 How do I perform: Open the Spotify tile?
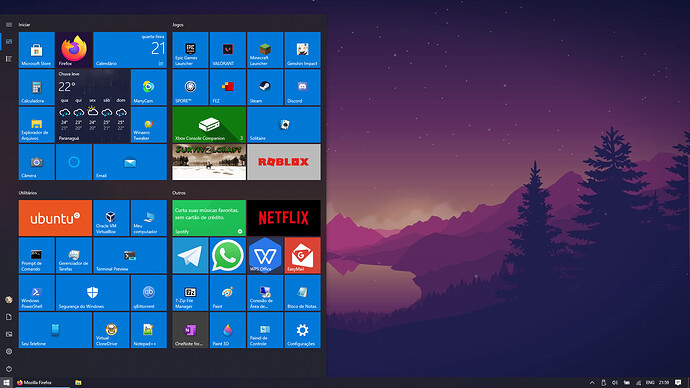[x=209, y=218]
